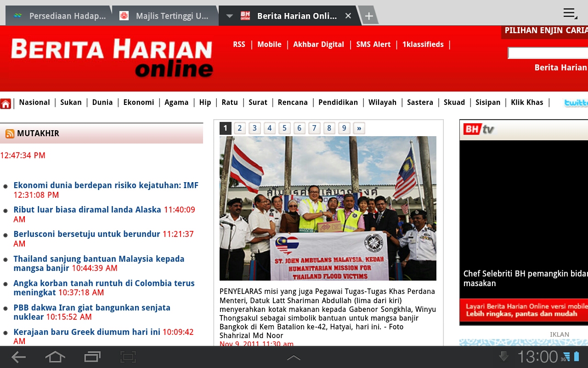The height and width of the screenshot is (368, 588).
Task: Go to slideshow page 5
Action: click(284, 128)
